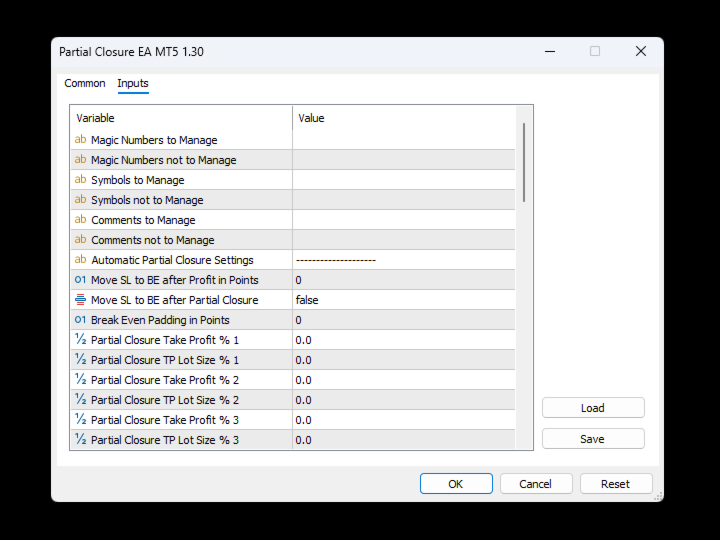Click the 0 value of Break Even Padding in Points
720x540 pixels.
[298, 320]
